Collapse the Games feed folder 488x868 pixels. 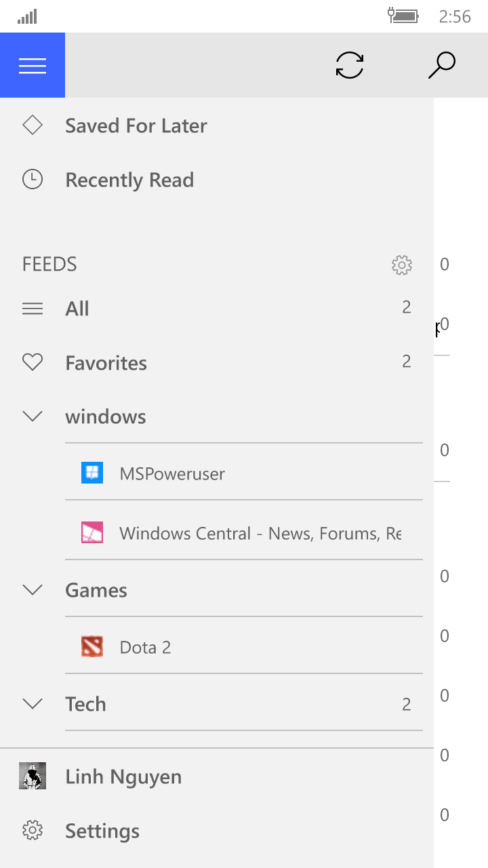pyautogui.click(x=33, y=590)
